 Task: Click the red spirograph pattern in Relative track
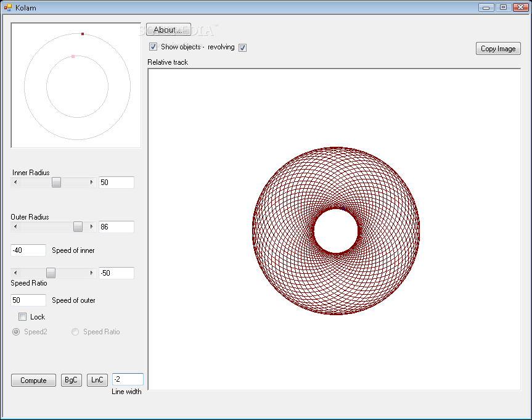[x=336, y=231]
